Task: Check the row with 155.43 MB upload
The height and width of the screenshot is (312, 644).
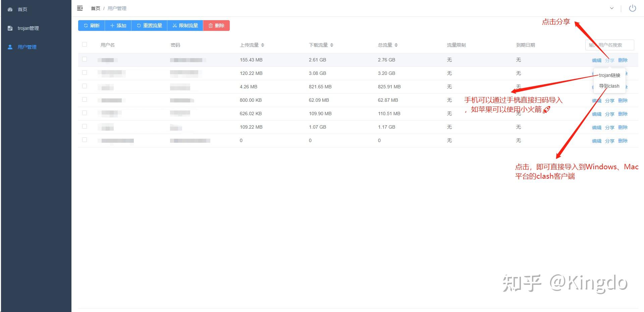Action: (x=85, y=59)
